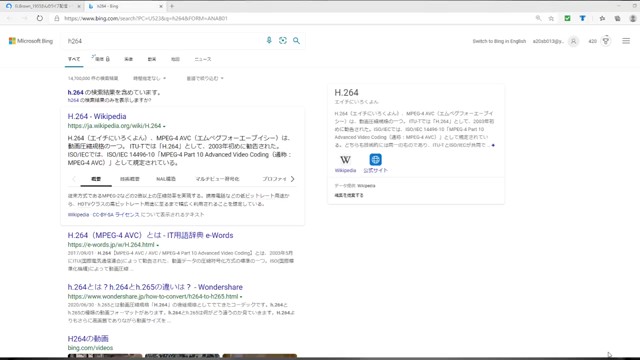Screen dimensions: 640x360
Task: Click the lock icon in the address bar
Action: point(57,18)
